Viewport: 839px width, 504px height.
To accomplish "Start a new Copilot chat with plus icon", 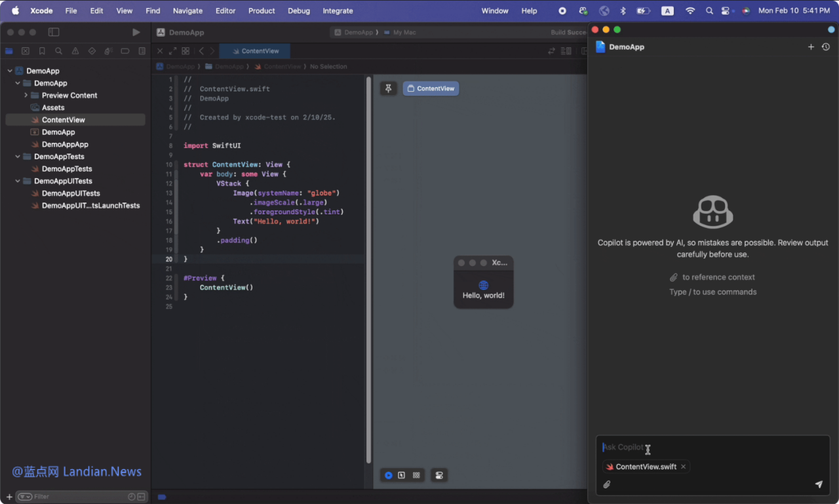I will 811,47.
